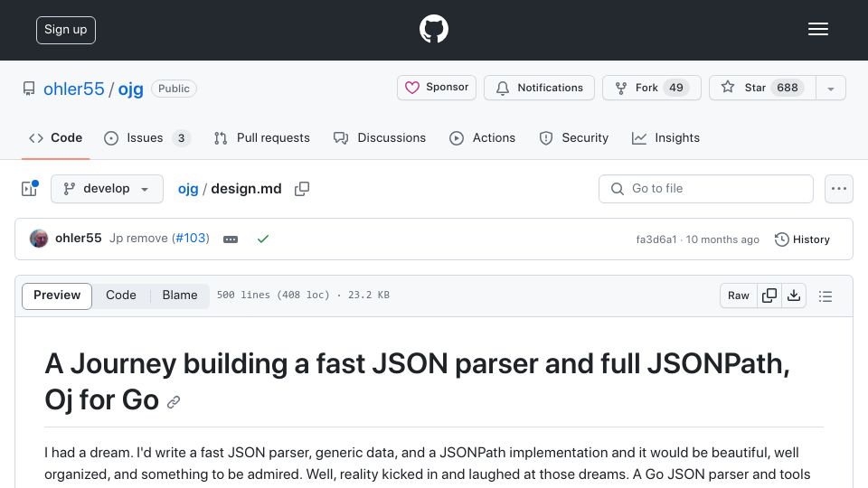868x488 pixels.
Task: Click the ohler55 avatar image
Action: coord(39,239)
